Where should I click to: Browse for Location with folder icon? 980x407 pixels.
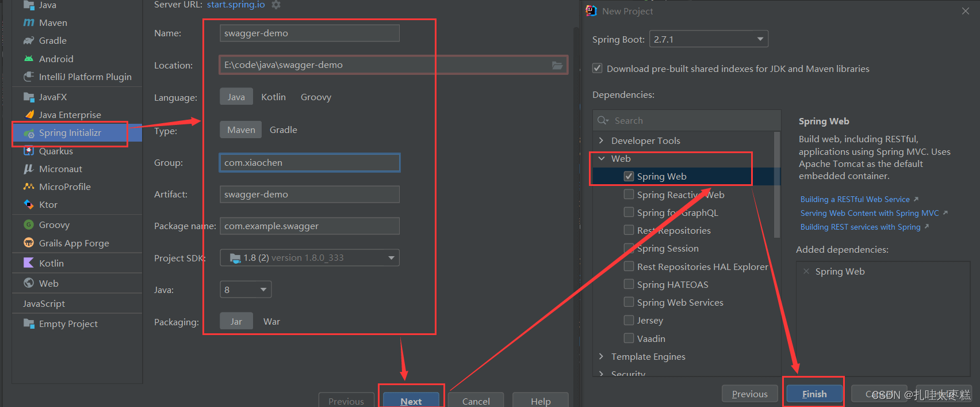point(557,65)
